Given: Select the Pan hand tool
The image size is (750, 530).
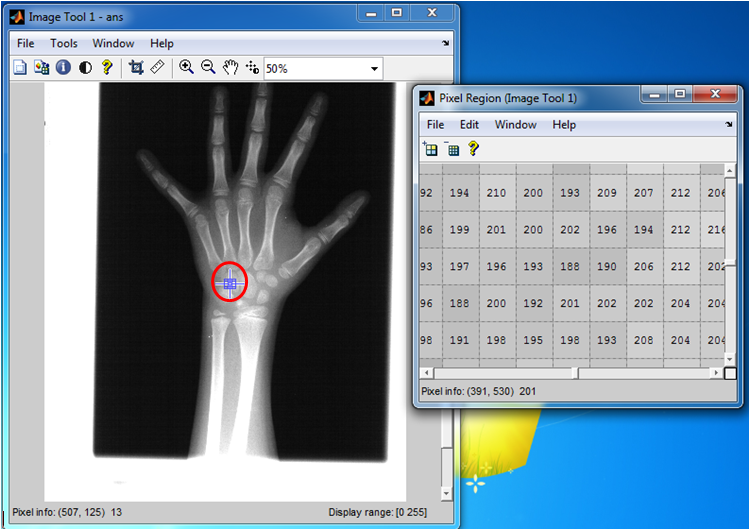Looking at the screenshot, I should 230,67.
